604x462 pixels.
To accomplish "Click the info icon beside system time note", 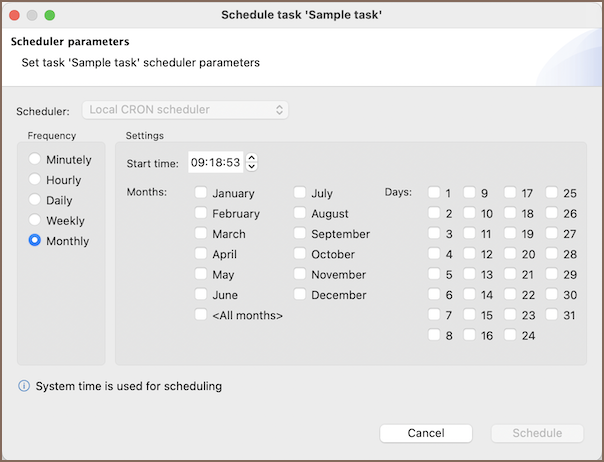I will [x=24, y=386].
